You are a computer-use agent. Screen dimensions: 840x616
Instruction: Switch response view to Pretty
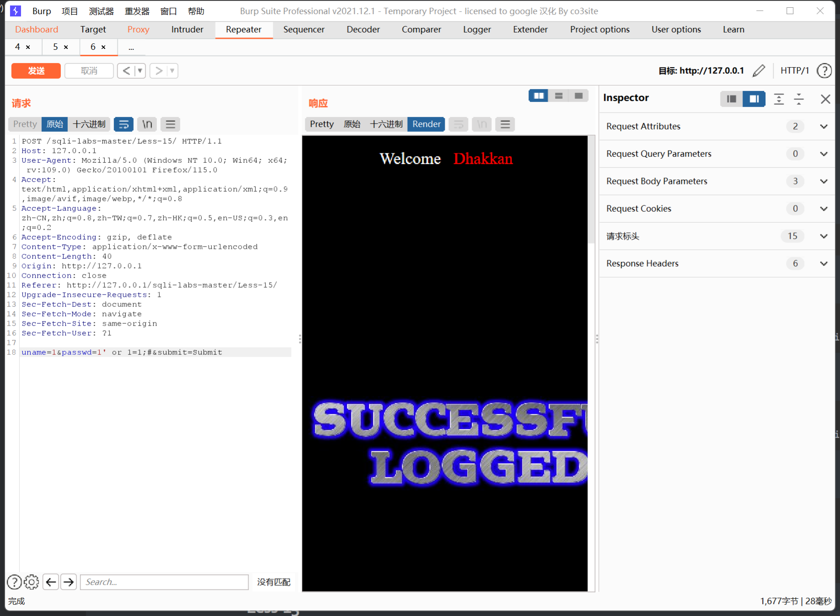tap(322, 124)
